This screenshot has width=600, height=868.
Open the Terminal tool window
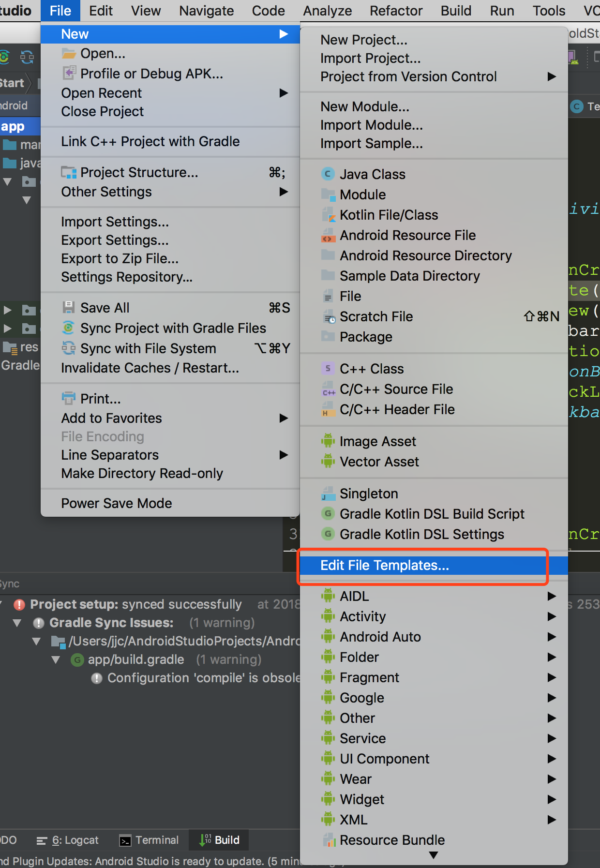pyautogui.click(x=149, y=840)
